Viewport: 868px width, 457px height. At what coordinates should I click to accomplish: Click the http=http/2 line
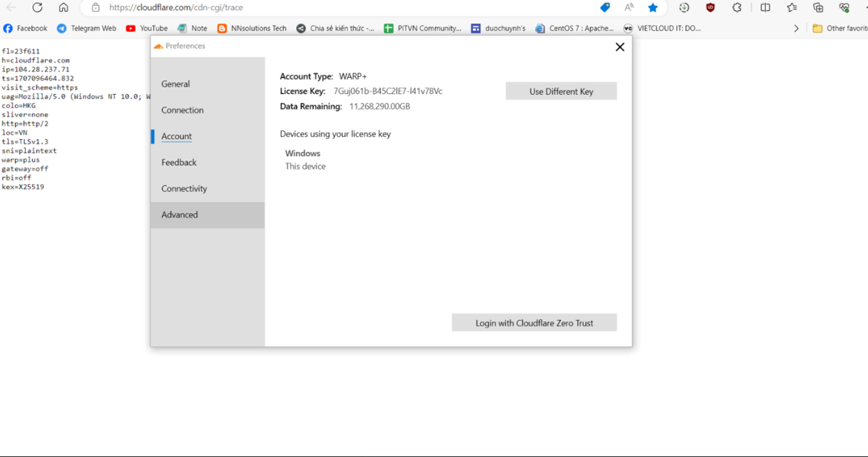click(x=25, y=123)
